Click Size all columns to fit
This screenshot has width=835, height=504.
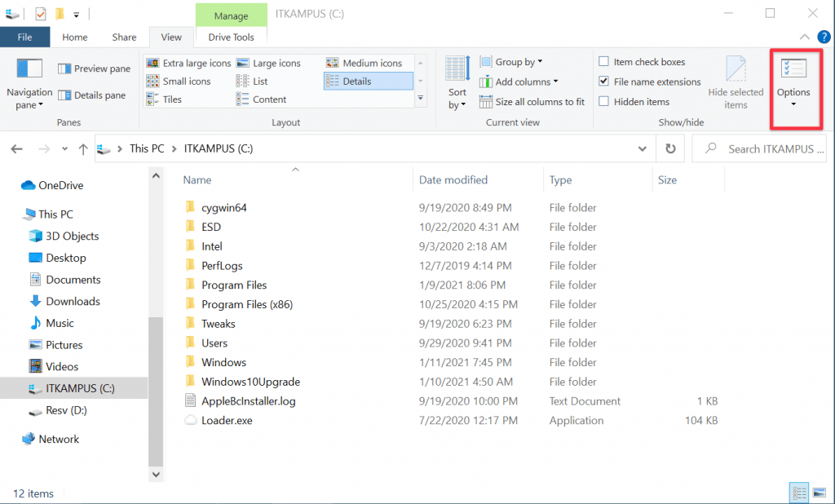click(532, 102)
